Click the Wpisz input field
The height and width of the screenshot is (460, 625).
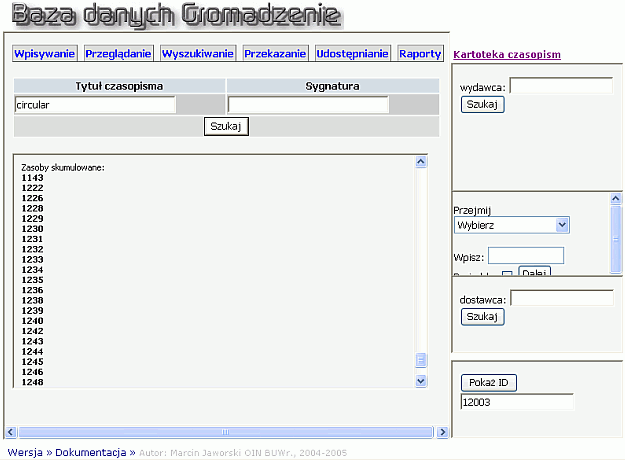526,256
